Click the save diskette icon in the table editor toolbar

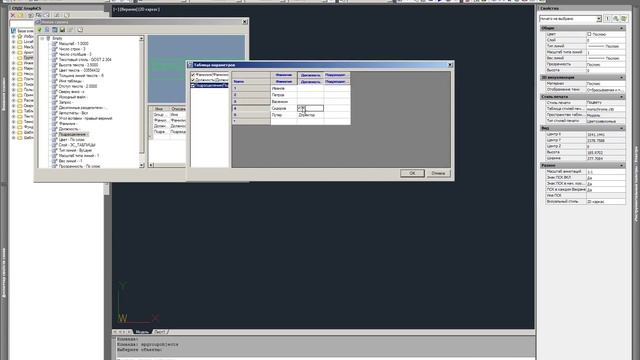click(x=62, y=30)
